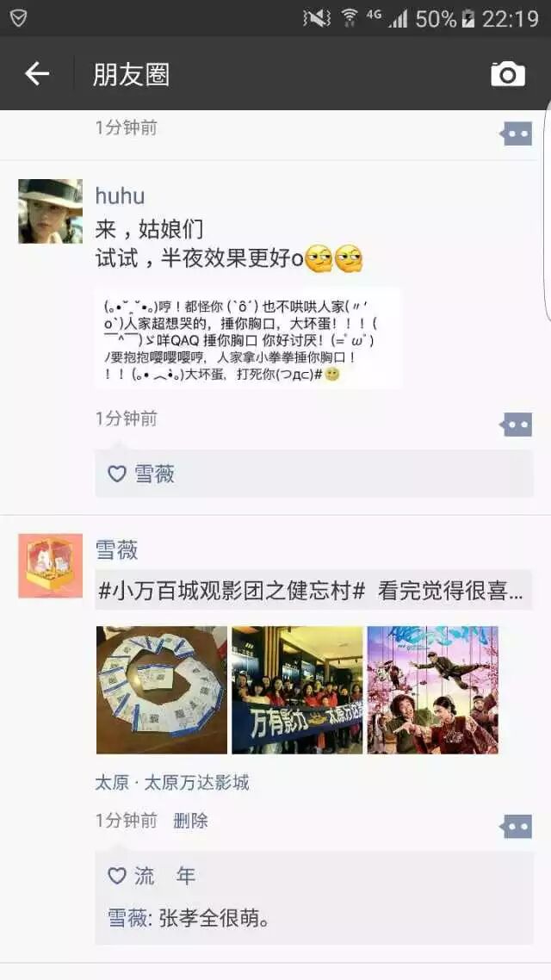
Task: Open 雪薇 username link on the movie post
Action: 117,550
